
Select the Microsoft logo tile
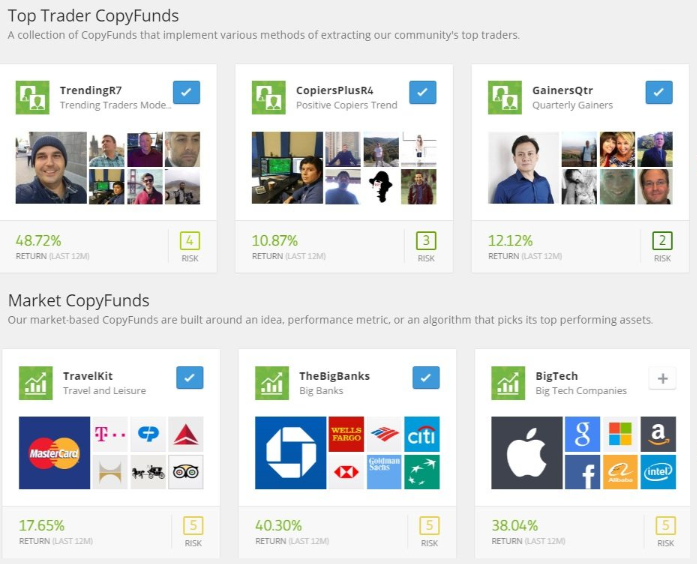tap(620, 434)
